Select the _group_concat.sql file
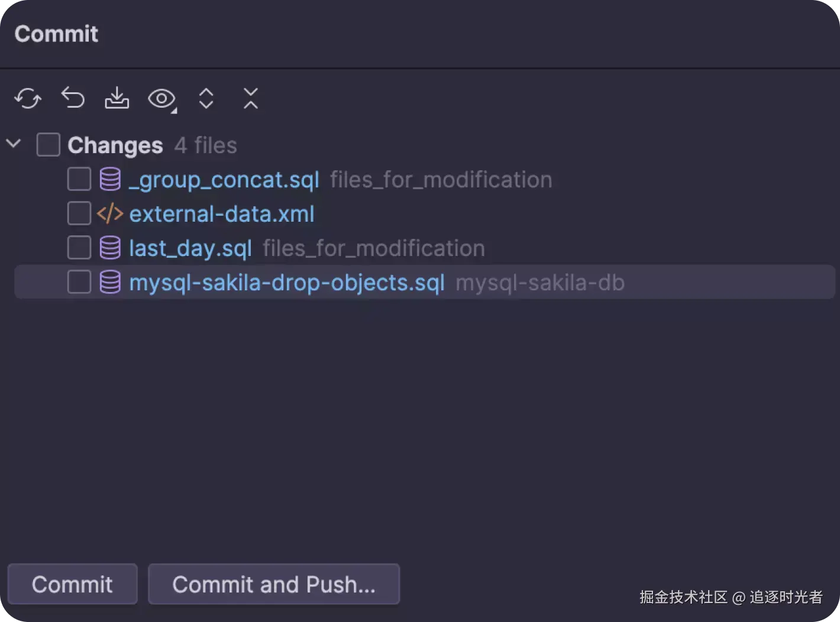 224,180
